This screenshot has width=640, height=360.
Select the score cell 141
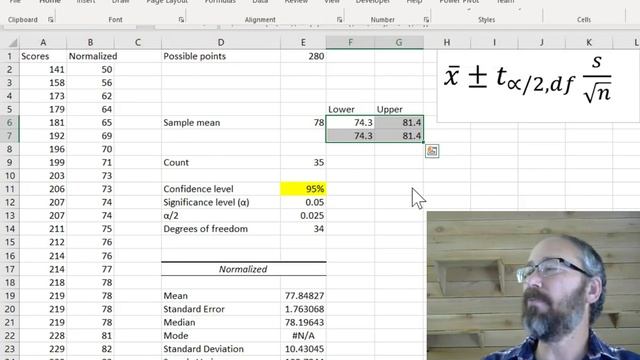click(x=43, y=69)
